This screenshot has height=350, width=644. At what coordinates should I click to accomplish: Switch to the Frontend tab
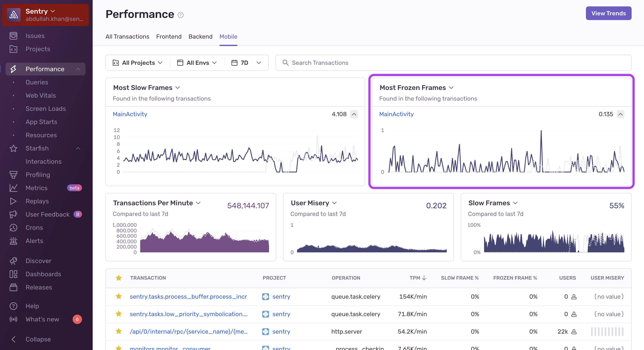coord(169,36)
